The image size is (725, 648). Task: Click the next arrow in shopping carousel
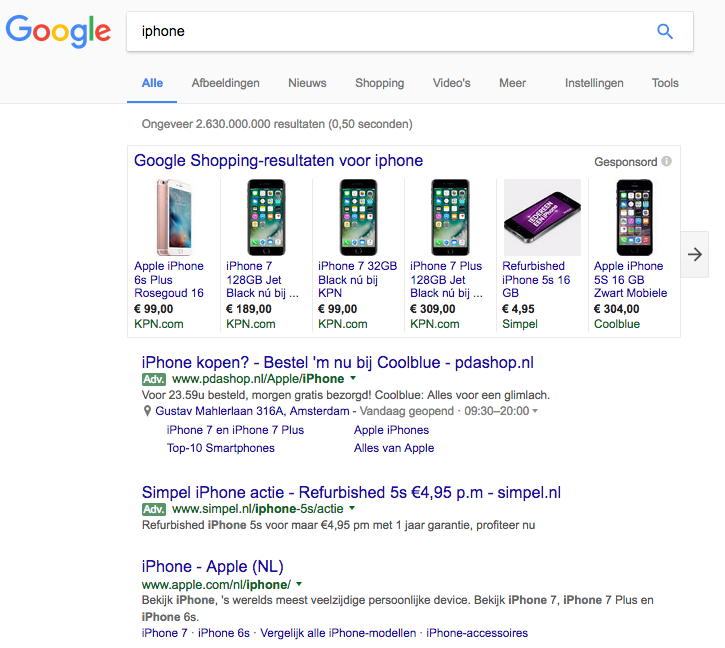point(694,254)
